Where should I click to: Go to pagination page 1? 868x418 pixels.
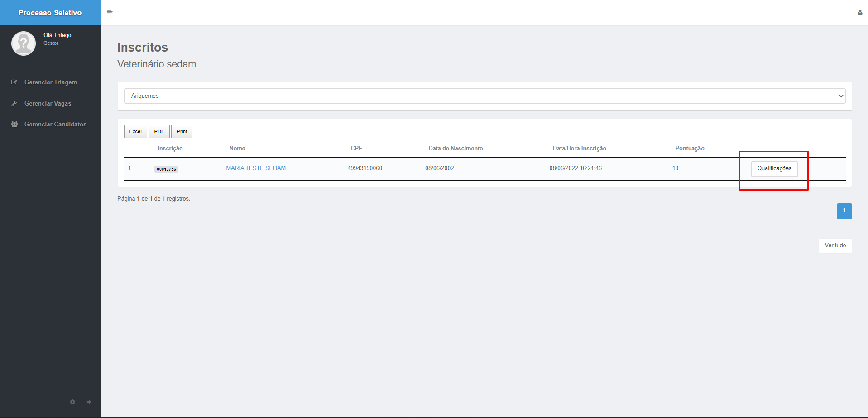point(844,211)
